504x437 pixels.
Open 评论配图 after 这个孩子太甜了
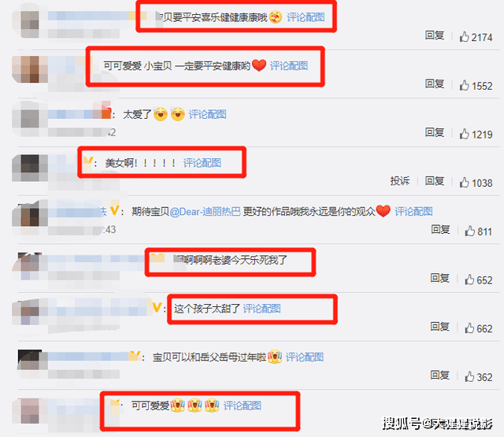tap(261, 309)
